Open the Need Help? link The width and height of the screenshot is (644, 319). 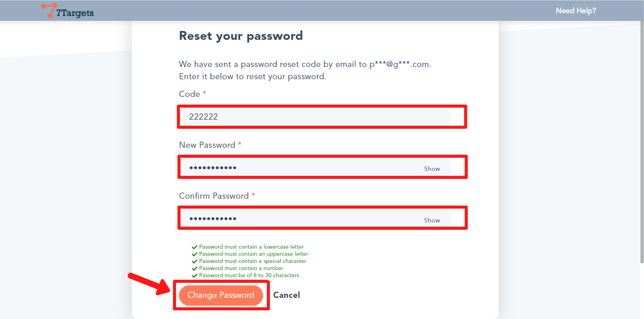[576, 11]
